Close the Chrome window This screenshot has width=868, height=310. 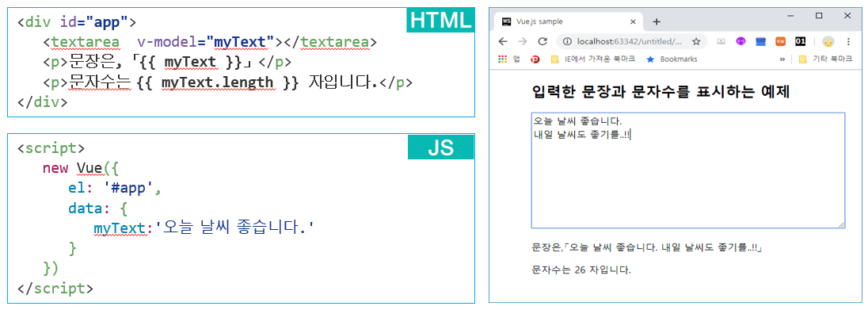click(847, 16)
